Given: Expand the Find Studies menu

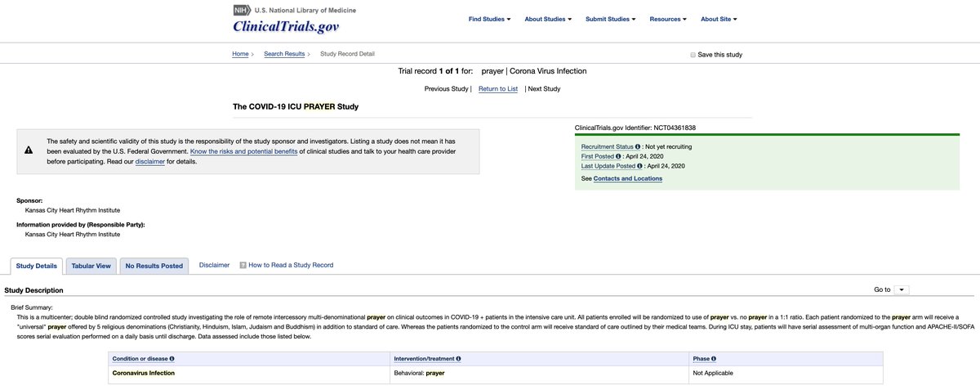Looking at the screenshot, I should 490,19.
